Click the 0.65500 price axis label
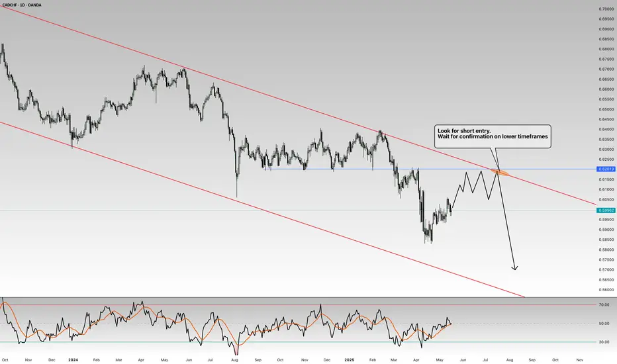 [x=606, y=99]
